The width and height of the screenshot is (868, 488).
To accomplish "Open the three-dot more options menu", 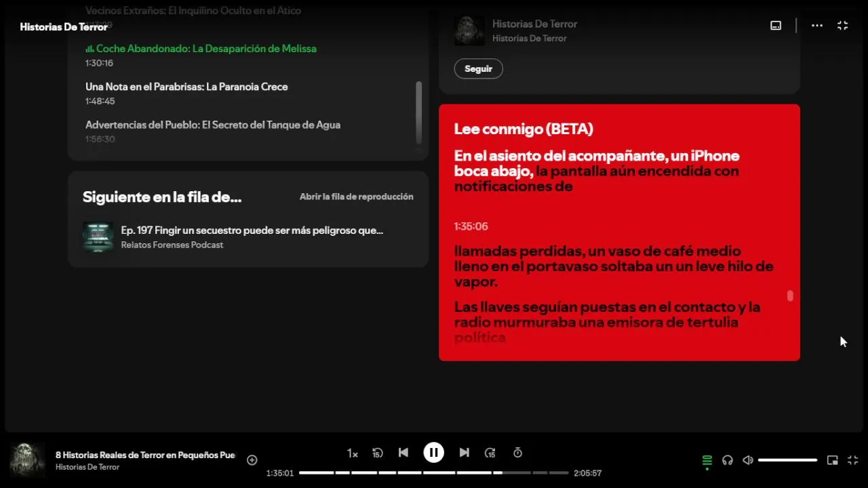I will click(817, 25).
